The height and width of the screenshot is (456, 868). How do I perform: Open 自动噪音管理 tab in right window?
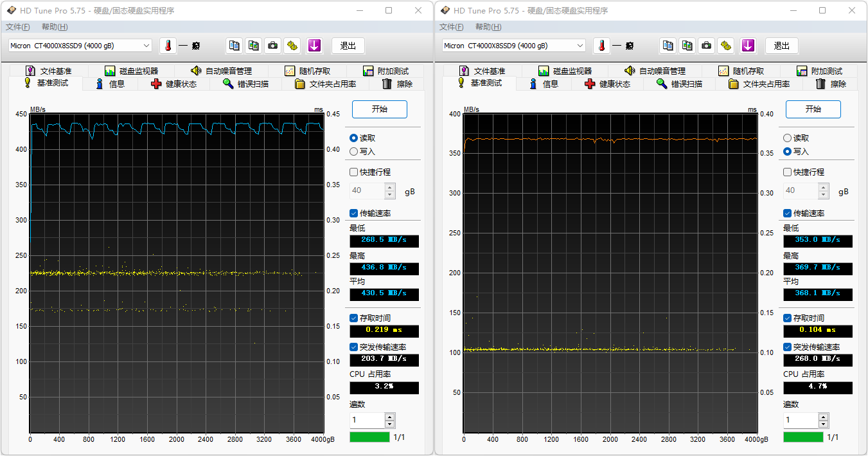pyautogui.click(x=655, y=71)
